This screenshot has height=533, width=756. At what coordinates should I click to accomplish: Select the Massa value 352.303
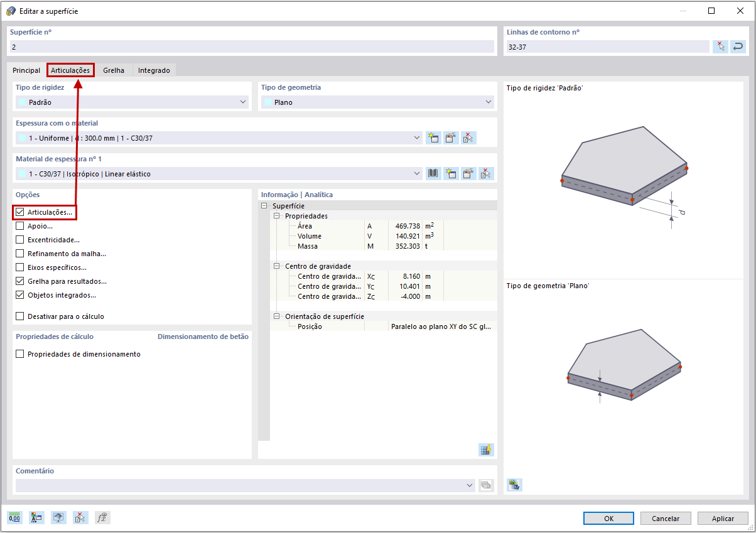pyautogui.click(x=408, y=246)
